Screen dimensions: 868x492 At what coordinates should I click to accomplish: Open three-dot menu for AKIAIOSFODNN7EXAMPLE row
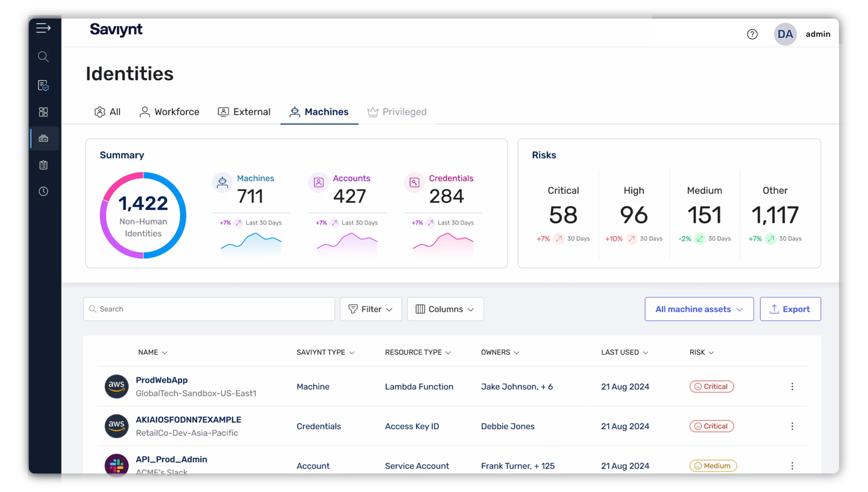(x=792, y=426)
